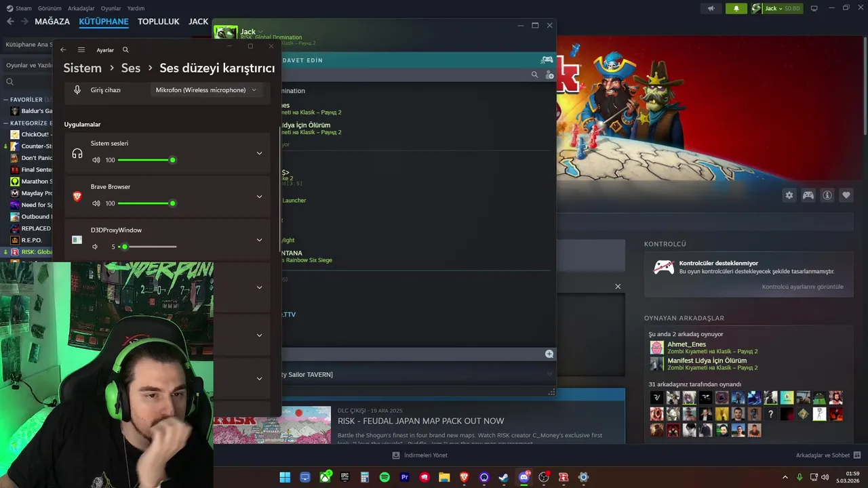Show hidden system tray icons chevron
The image size is (868, 488).
pos(785,477)
